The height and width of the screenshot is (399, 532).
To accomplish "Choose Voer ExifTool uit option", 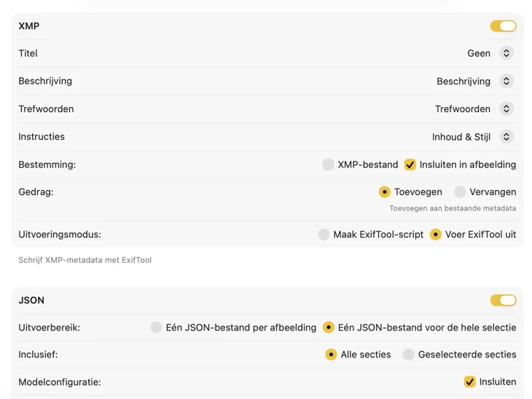I will pyautogui.click(x=436, y=234).
